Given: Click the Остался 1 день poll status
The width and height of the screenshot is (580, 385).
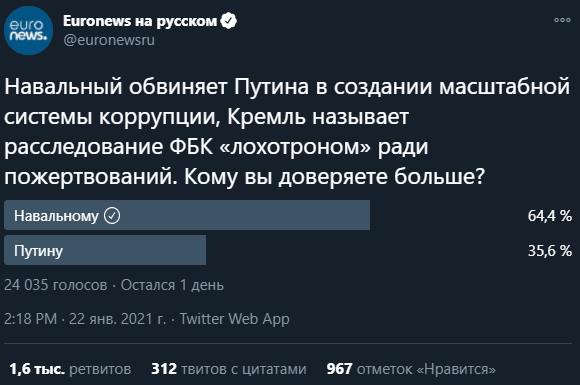Looking at the screenshot, I should (x=172, y=285).
